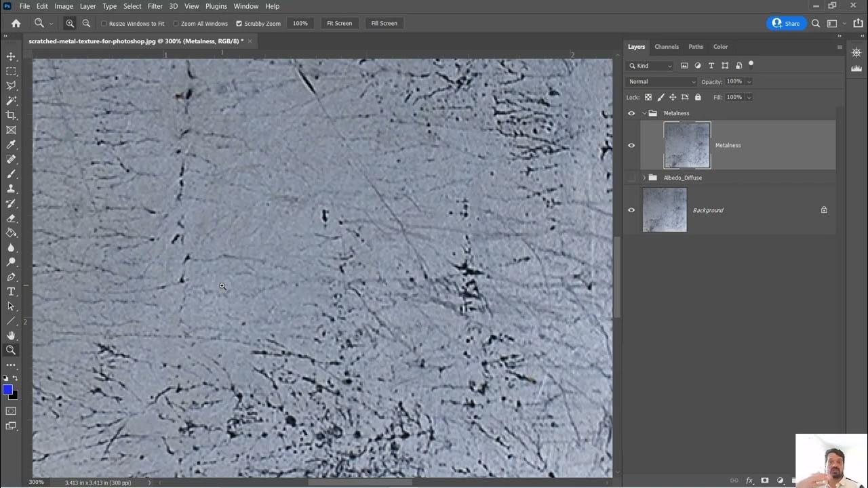Image resolution: width=868 pixels, height=488 pixels.
Task: Select the Eraser tool
Action: coord(11,218)
